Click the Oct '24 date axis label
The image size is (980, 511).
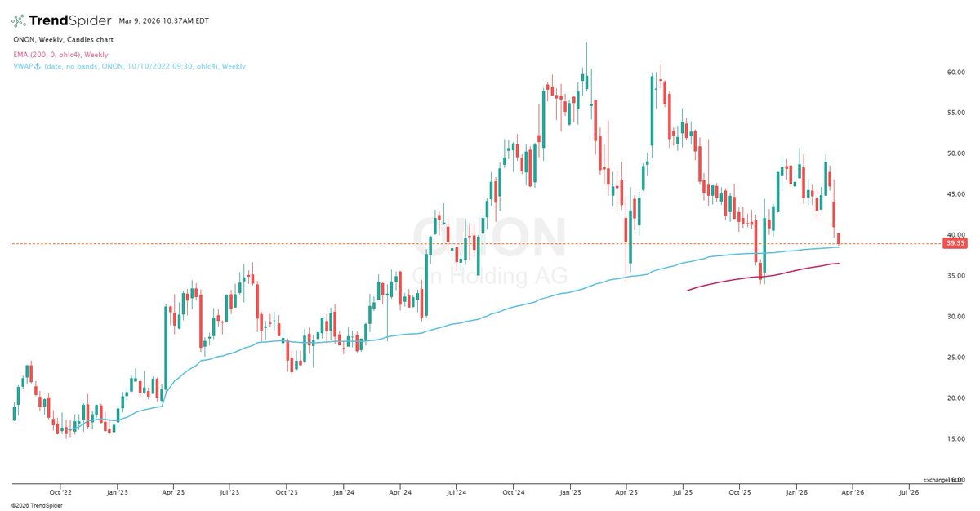514,493
